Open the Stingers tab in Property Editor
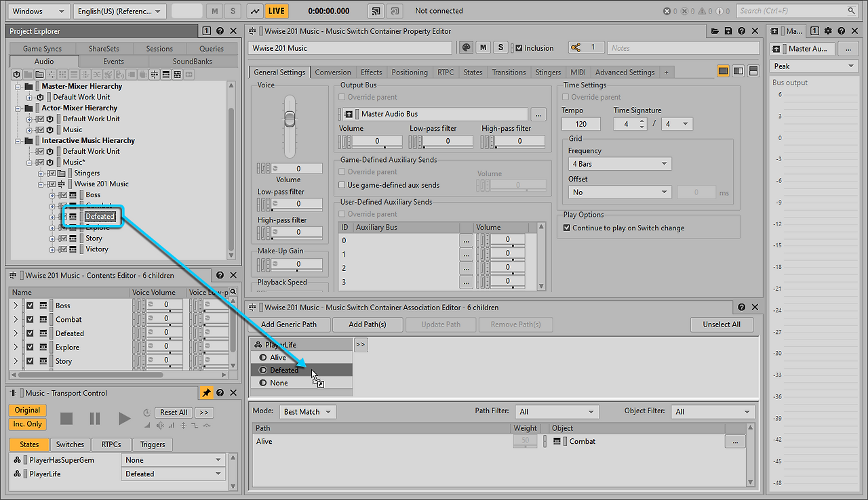The width and height of the screenshot is (868, 500). tap(548, 72)
